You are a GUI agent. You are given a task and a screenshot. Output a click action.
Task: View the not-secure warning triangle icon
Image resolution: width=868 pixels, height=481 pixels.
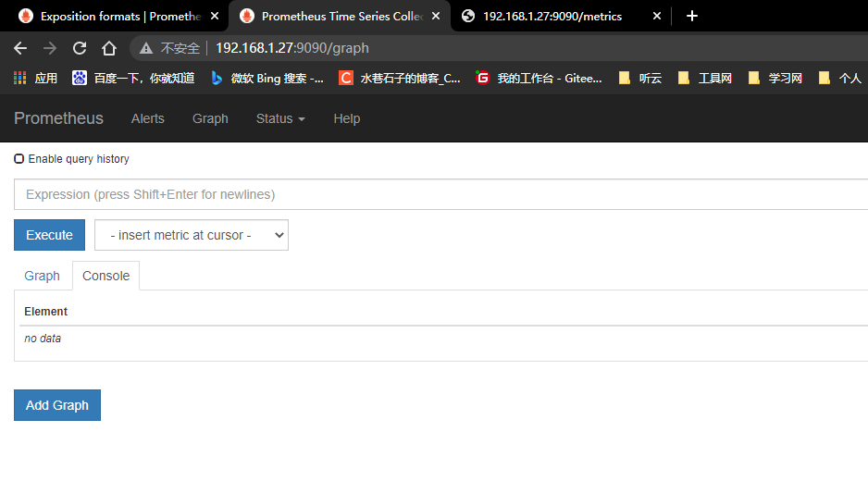(x=146, y=48)
